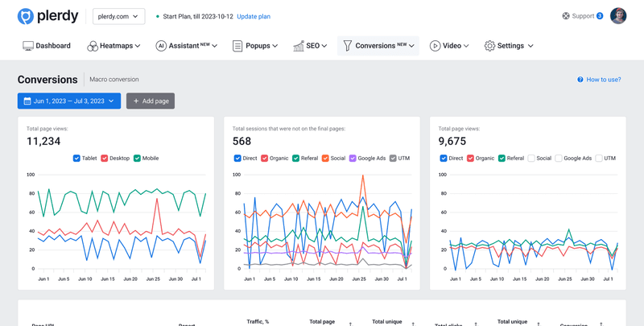This screenshot has height=326, width=644.
Task: Click the Dashboard monitor icon
Action: point(28,46)
